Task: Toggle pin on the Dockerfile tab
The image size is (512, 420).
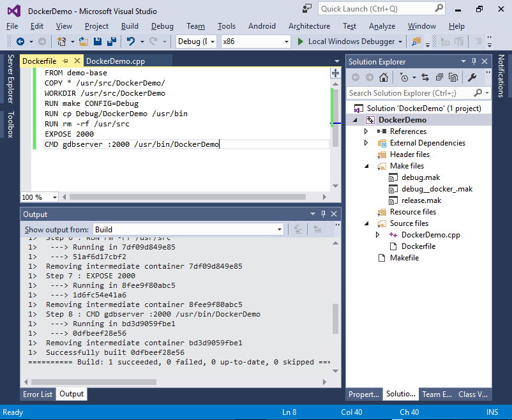Action: tap(65, 61)
